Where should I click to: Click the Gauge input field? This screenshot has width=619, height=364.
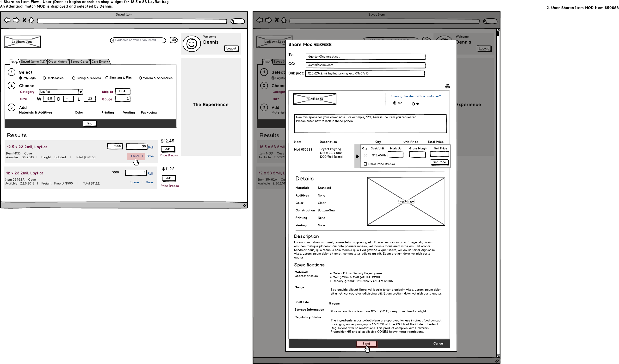click(123, 99)
